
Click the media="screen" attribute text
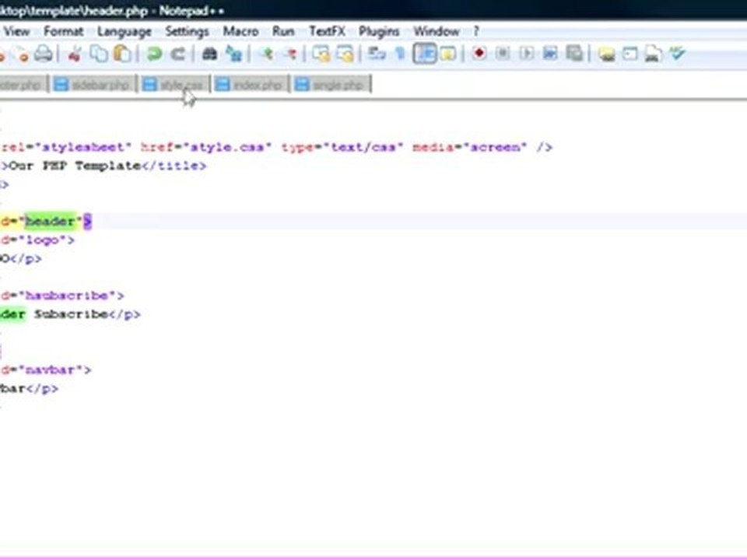[x=469, y=147]
